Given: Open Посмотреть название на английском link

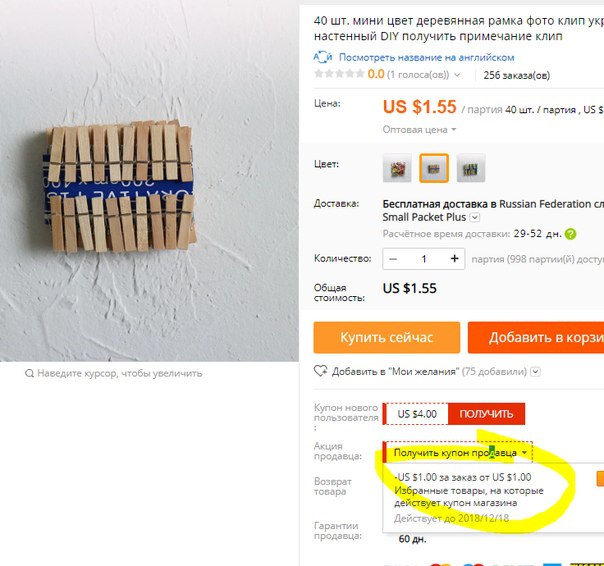Looking at the screenshot, I should pos(426,57).
